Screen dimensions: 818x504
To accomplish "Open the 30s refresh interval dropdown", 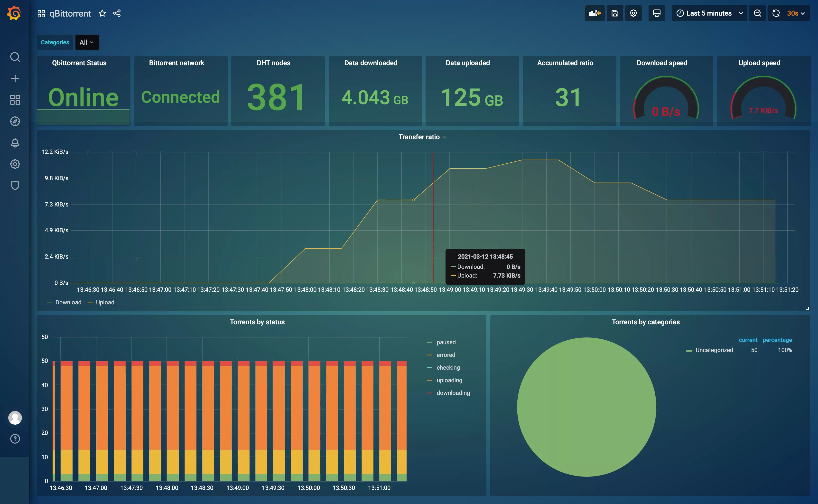I will [x=796, y=13].
